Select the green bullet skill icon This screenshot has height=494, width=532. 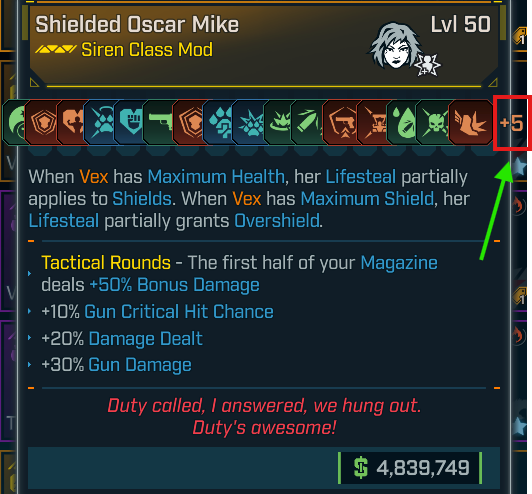(x=307, y=122)
